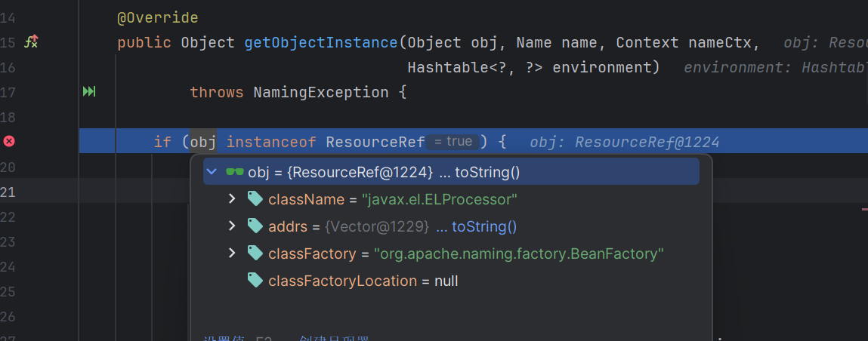Image resolution: width=868 pixels, height=341 pixels.
Task: Click toString() link on the obj row
Action: pos(487,172)
